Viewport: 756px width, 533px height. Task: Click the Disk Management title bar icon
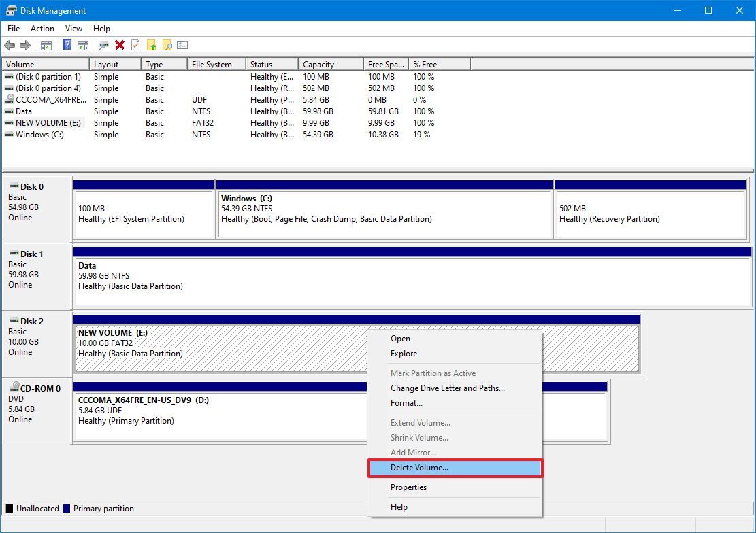tap(10, 10)
